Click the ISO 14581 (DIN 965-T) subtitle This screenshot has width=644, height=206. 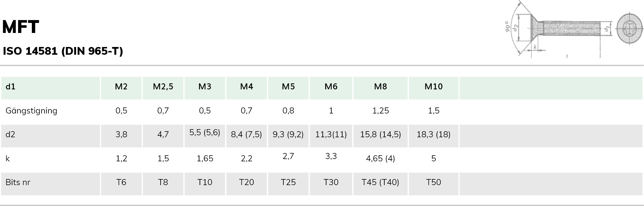[x=63, y=51]
